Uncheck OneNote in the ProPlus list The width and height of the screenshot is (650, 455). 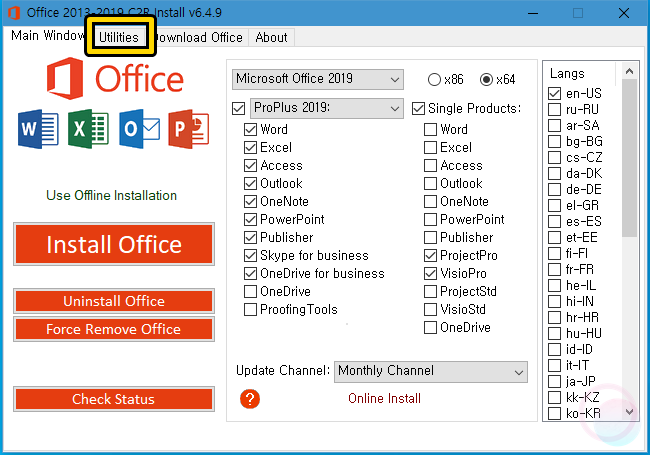click(x=250, y=201)
